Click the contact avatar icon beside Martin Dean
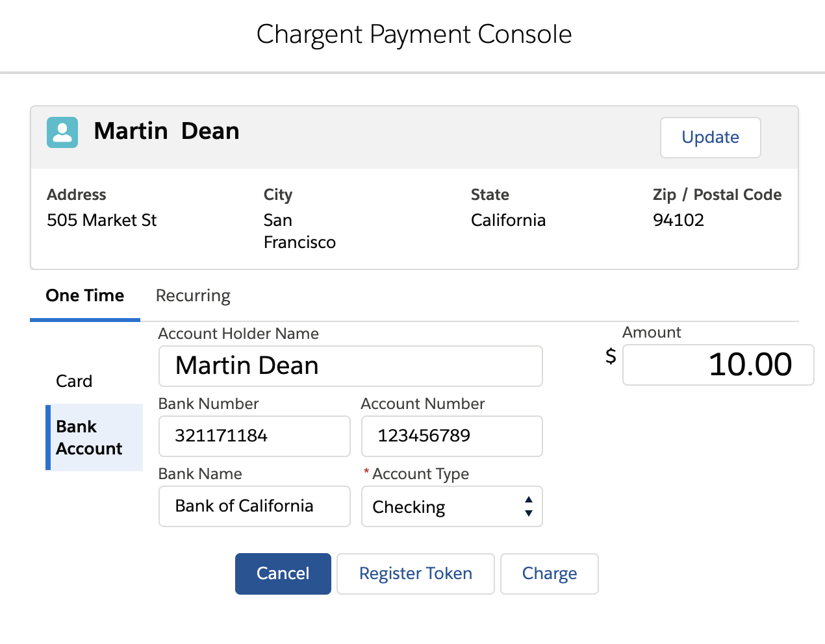This screenshot has height=644, width=825. tap(62, 132)
